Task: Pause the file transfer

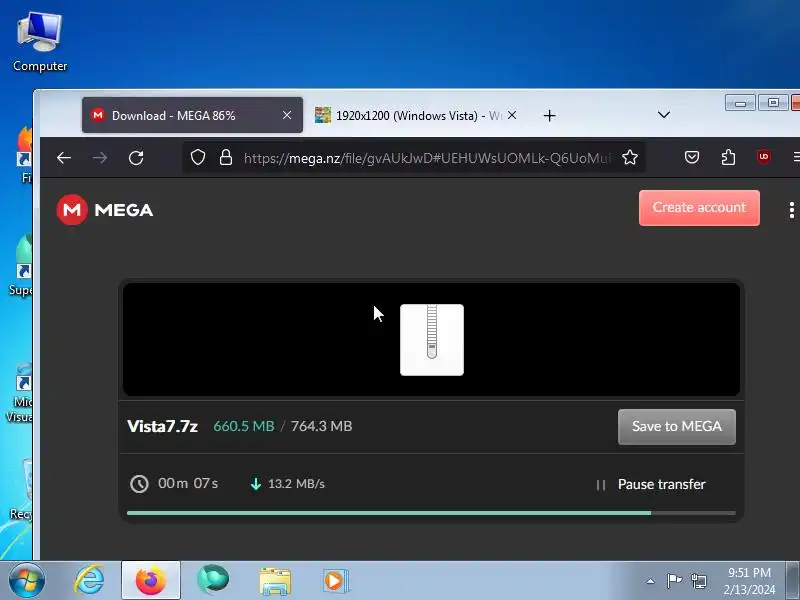Action: point(651,484)
